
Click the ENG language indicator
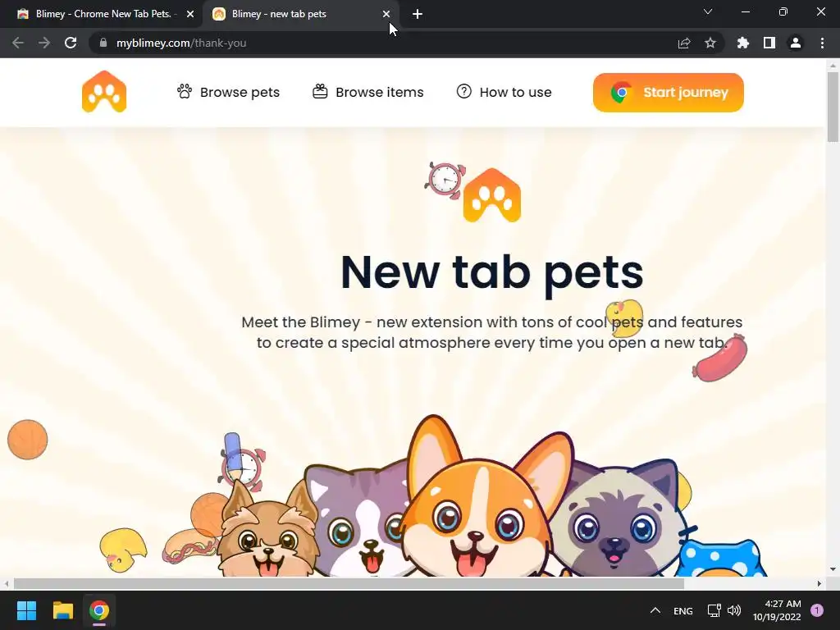point(683,610)
